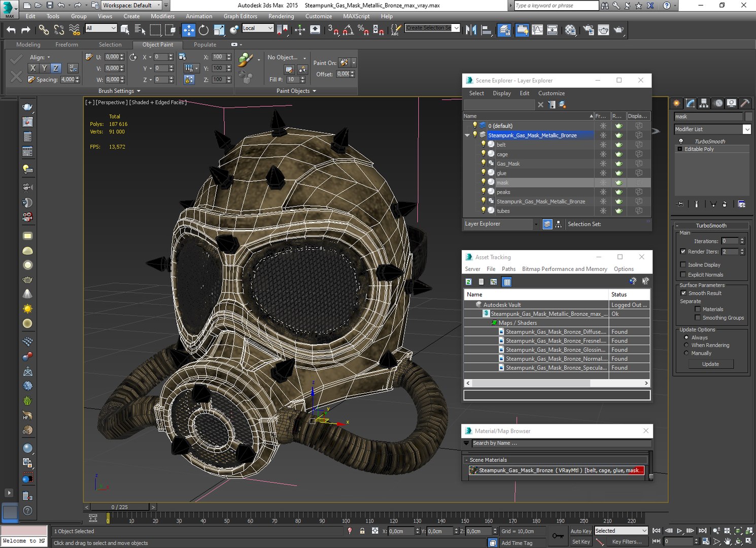
Task: Collapse the TurboSmooth rollout
Action: [710, 225]
